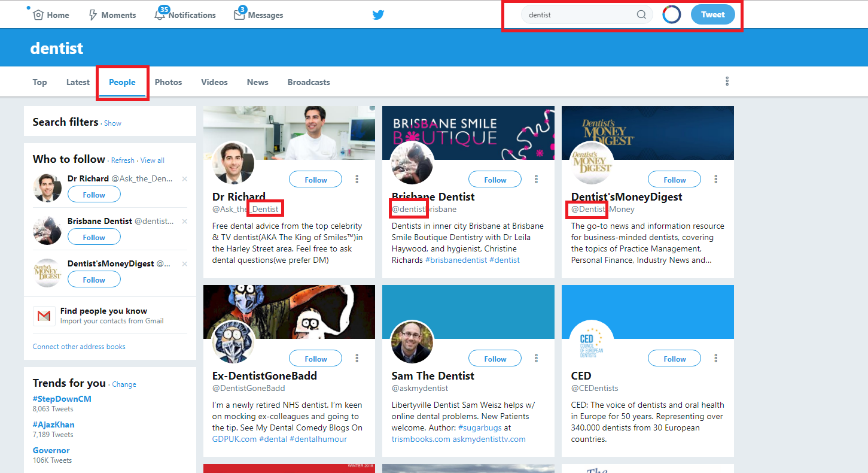This screenshot has width=868, height=473.
Task: Click into the search box containing dentist
Action: 587,15
